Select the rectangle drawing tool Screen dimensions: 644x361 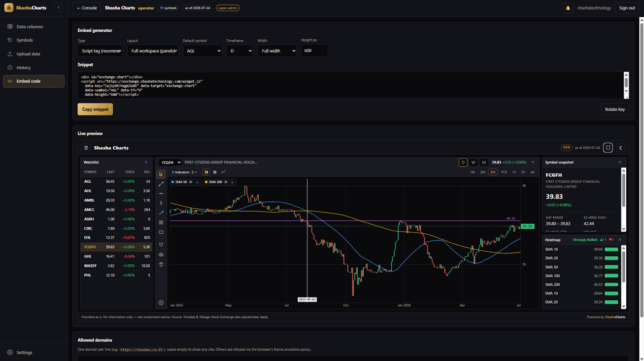(161, 232)
